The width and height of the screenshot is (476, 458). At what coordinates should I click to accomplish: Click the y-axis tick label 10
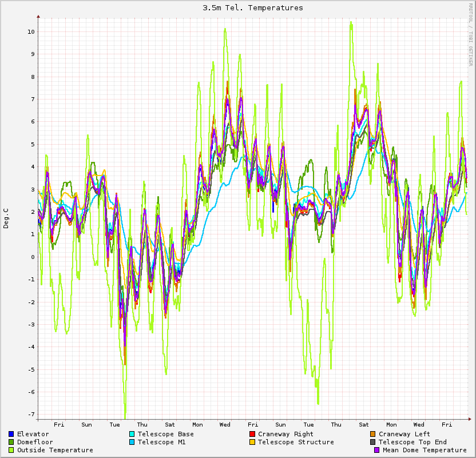[x=31, y=31]
